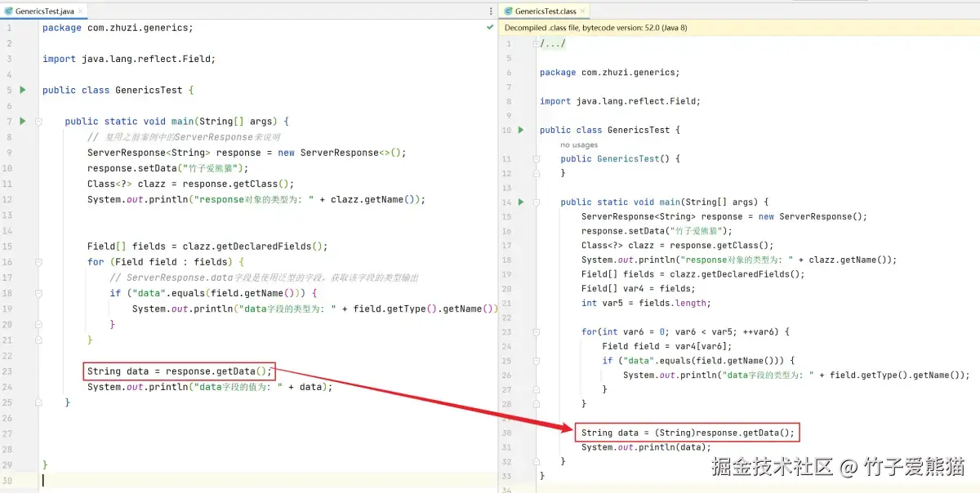The width and height of the screenshot is (980, 493).
Task: Run GenericsTest class from left gutter line 5
Action: tap(23, 90)
